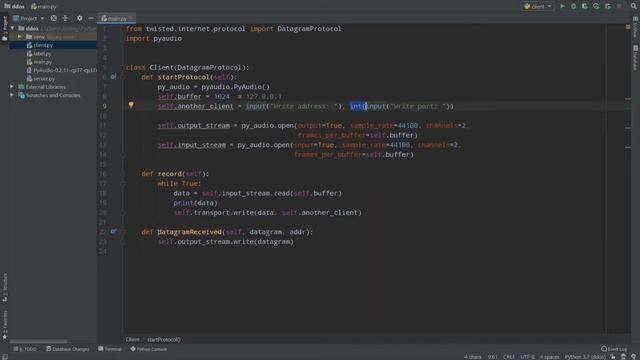The height and width of the screenshot is (360, 640).
Task: Click the cursor position 9:61 indicator
Action: click(x=493, y=357)
